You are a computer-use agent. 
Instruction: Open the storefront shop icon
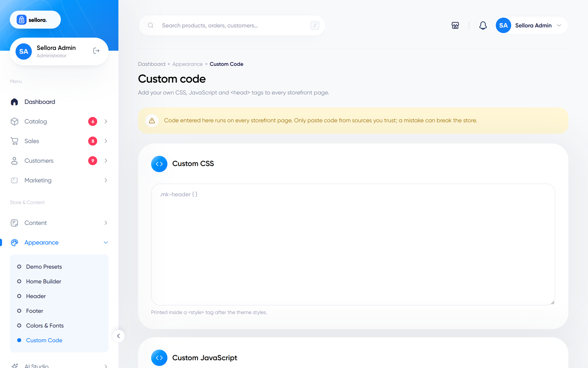coord(455,25)
